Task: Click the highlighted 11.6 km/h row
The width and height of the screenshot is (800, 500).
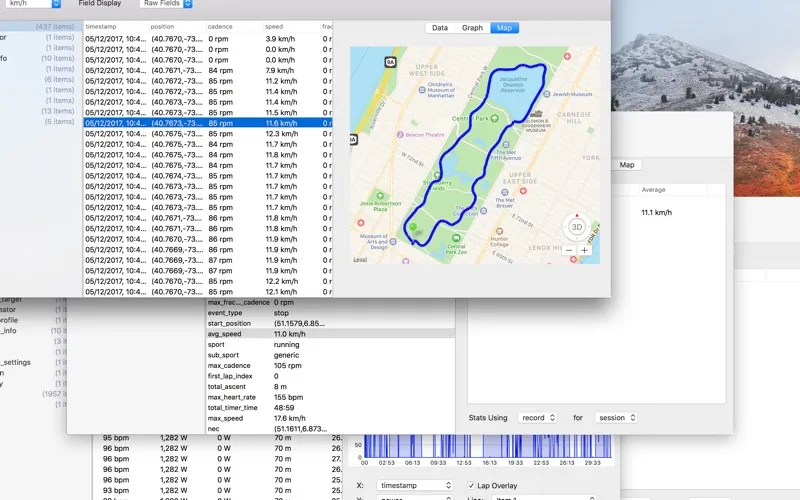Action: tap(208, 123)
